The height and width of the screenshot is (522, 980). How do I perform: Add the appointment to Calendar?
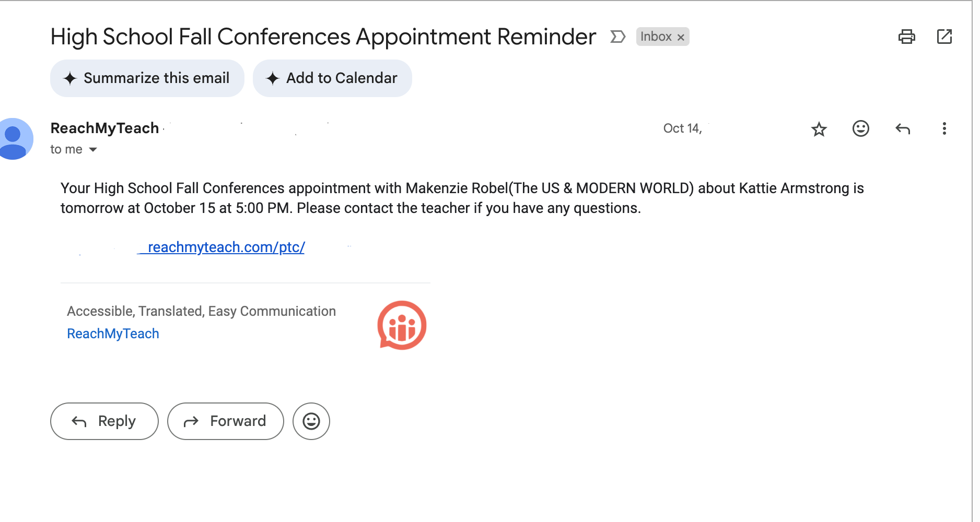tap(332, 78)
